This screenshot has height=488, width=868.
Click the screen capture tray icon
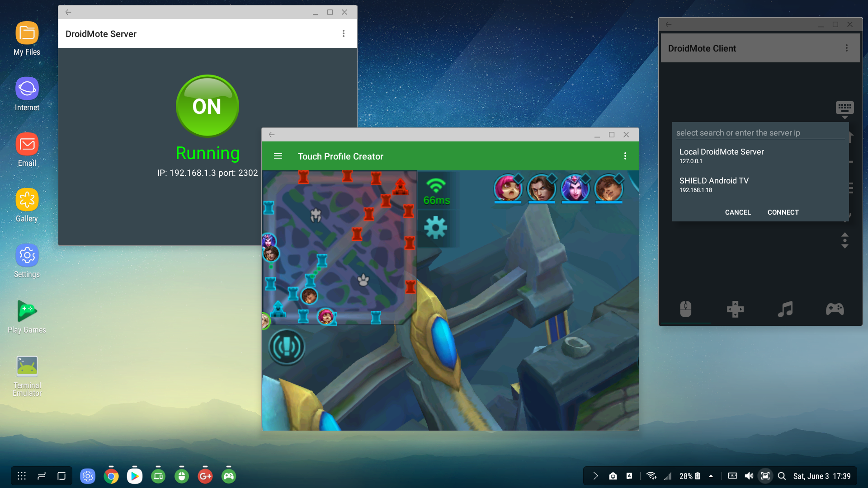(x=765, y=476)
